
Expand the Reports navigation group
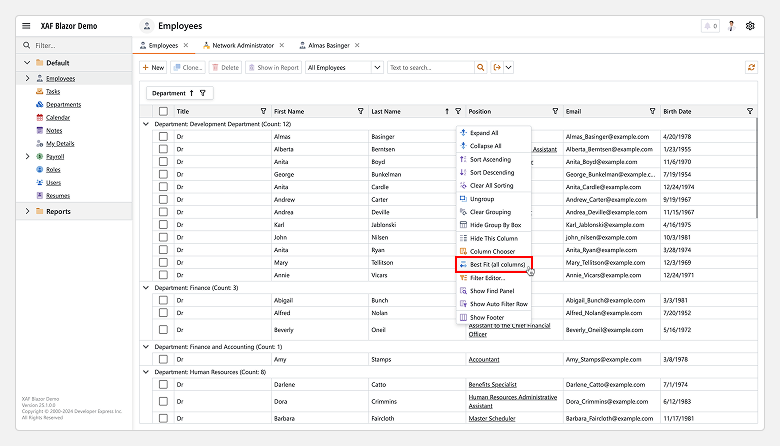pos(27,211)
